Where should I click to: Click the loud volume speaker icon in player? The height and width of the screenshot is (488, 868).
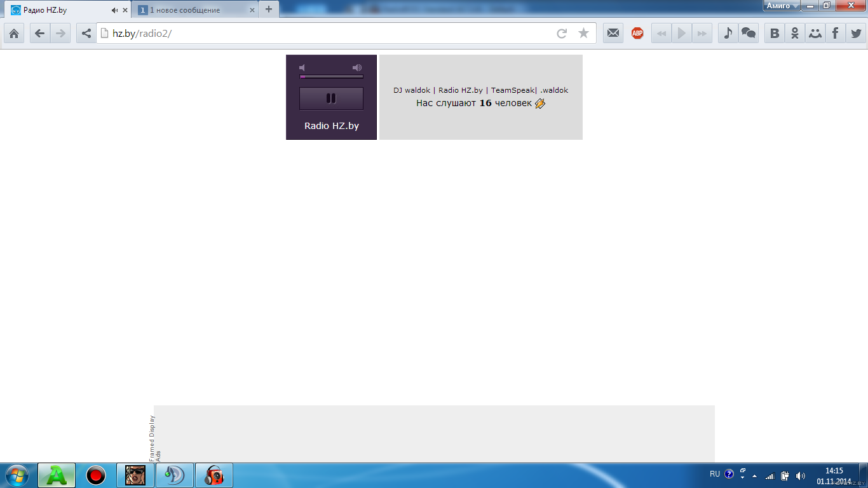click(x=357, y=67)
